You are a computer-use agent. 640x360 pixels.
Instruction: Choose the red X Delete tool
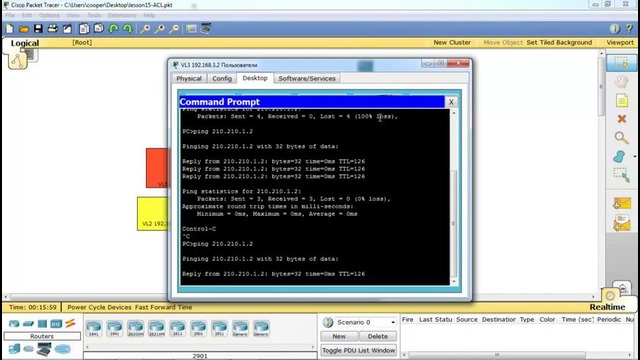click(x=622, y=119)
